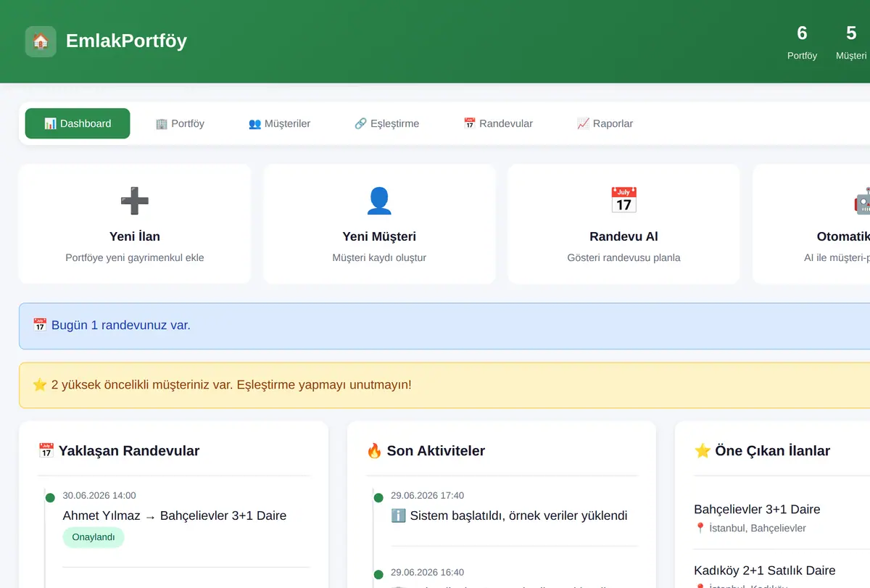Viewport: 870px width, 588px height.
Task: Switch to the Portföy tab
Action: coord(180,123)
